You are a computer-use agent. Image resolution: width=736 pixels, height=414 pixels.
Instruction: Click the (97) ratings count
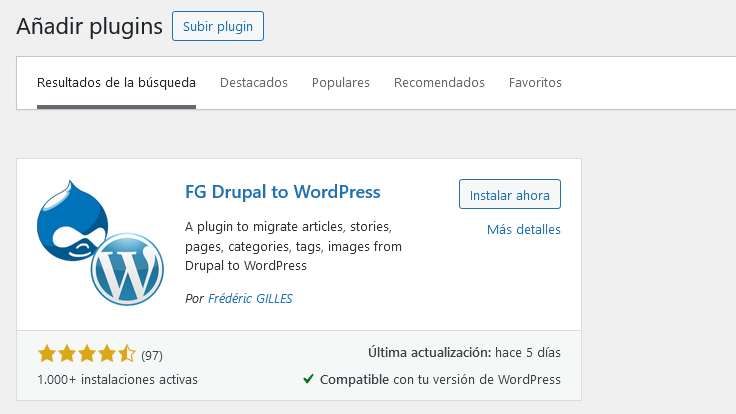coord(152,355)
